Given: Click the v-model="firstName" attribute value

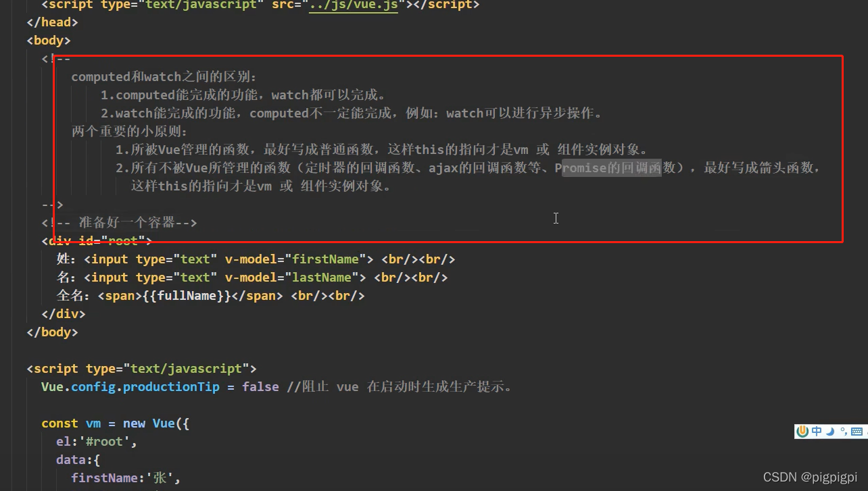Looking at the screenshot, I should (x=295, y=259).
